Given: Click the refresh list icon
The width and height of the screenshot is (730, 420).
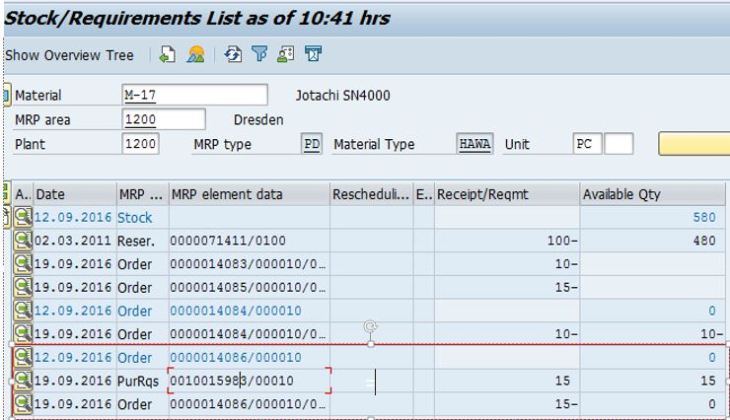Looking at the screenshot, I should 233,54.
